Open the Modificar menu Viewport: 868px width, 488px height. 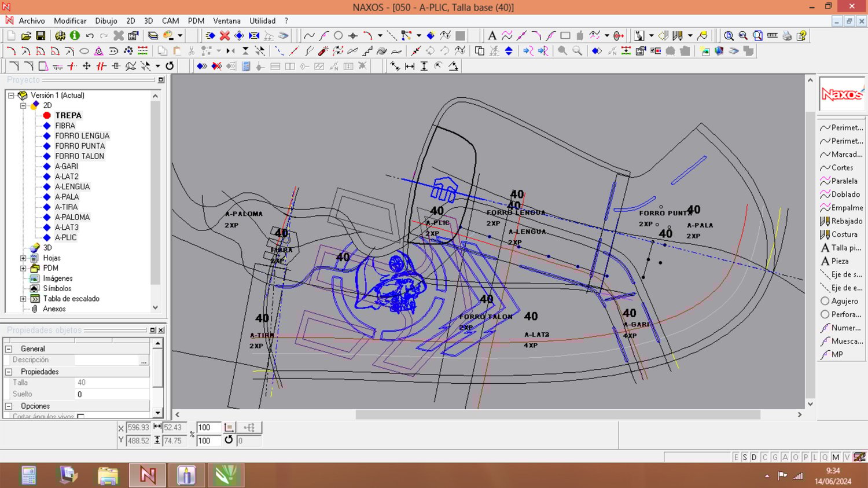pyautogui.click(x=70, y=21)
